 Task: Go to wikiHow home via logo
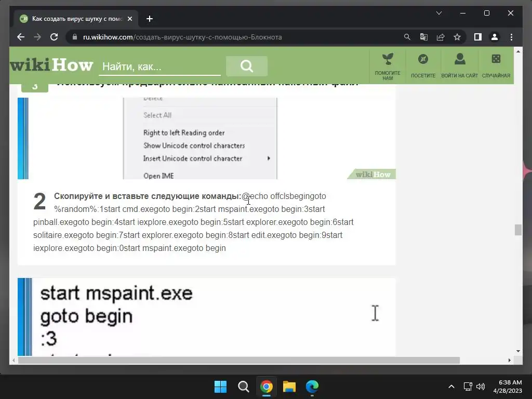click(51, 64)
